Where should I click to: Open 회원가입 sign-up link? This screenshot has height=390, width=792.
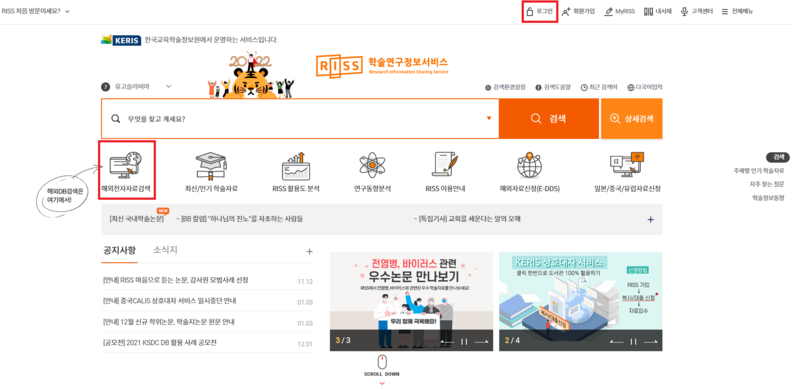pos(578,11)
